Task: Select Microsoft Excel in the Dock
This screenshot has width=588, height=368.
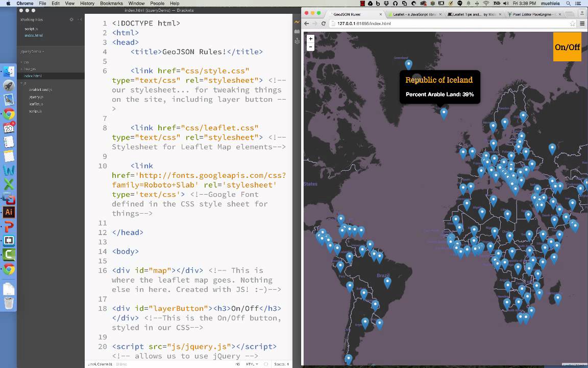Action: click(8, 182)
